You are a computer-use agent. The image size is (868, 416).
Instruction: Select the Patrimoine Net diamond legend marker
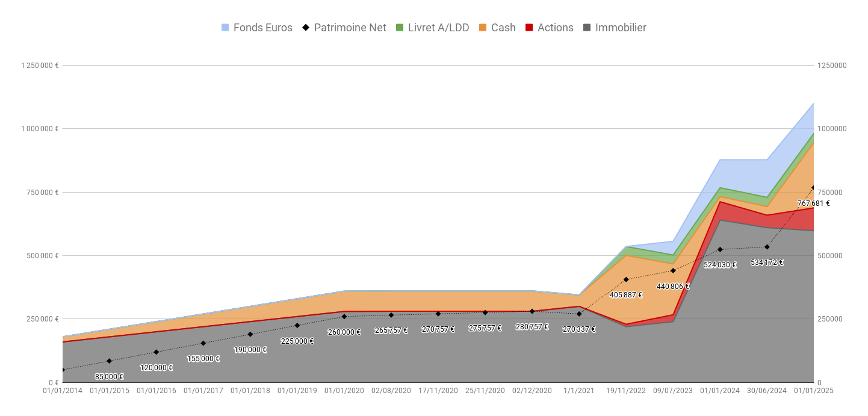tap(306, 28)
